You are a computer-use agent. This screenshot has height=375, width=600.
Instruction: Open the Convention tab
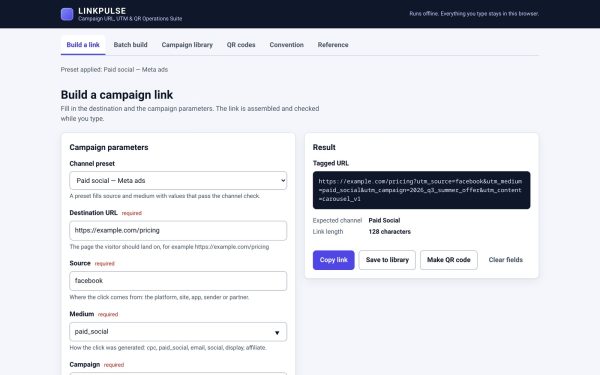pos(287,45)
